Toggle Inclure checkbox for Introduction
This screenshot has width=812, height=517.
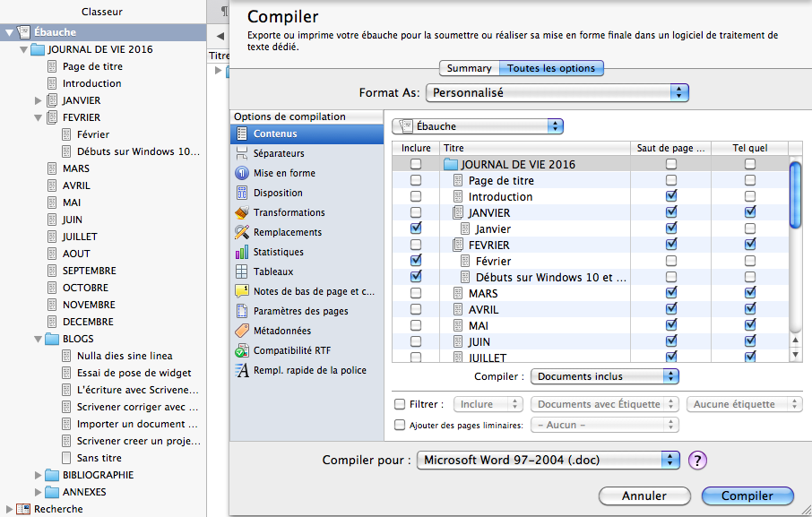[x=415, y=196]
